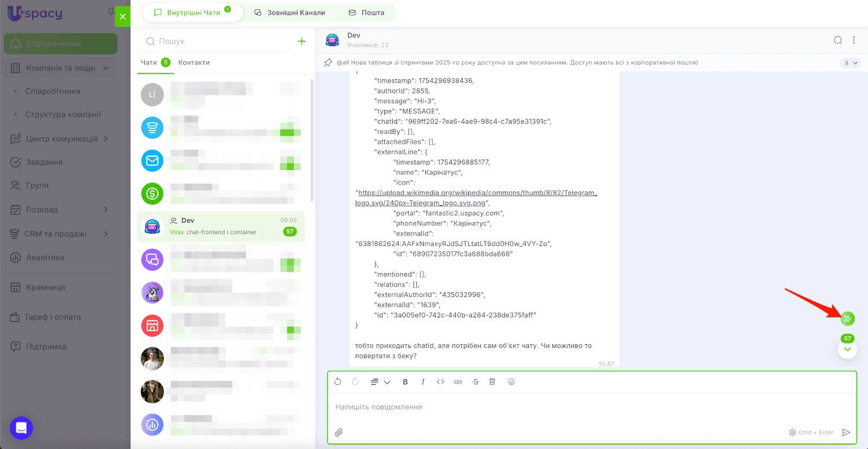Toggle code formatting
Screen dimensions: 868x449
pos(441,382)
